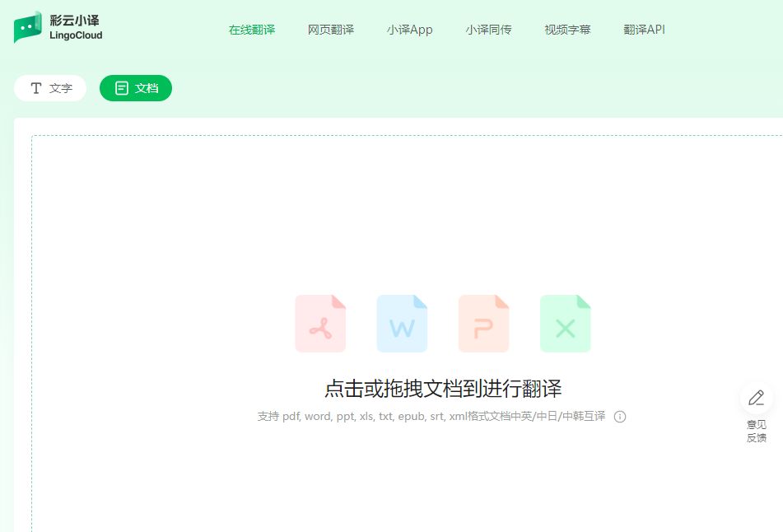This screenshot has height=532, width=783.
Task: Select the 文档 document translation tab
Action: [x=136, y=88]
